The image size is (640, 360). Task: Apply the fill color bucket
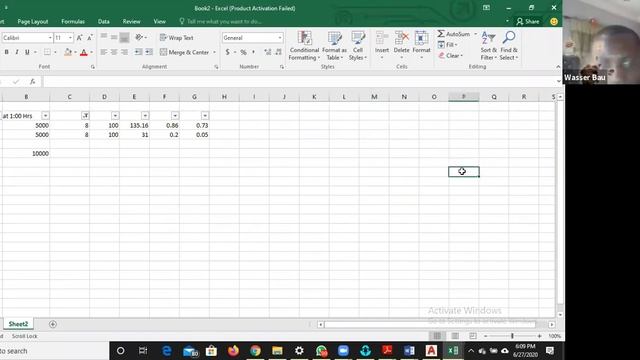point(68,52)
